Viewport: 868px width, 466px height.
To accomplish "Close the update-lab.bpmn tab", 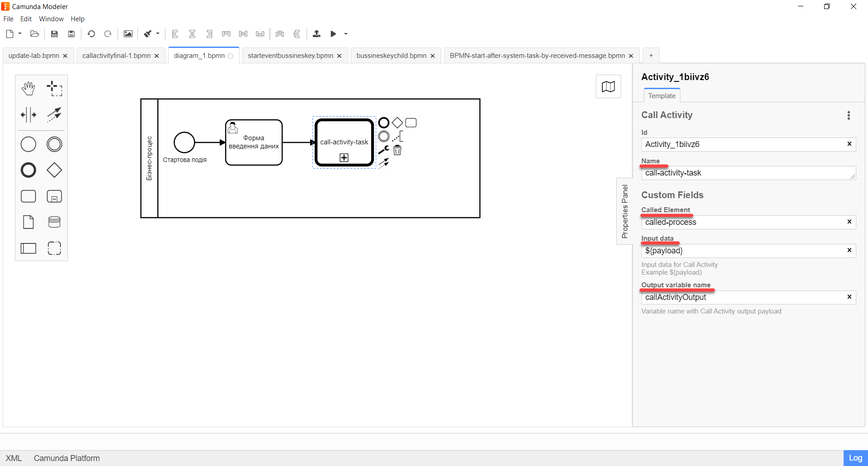I will 65,56.
